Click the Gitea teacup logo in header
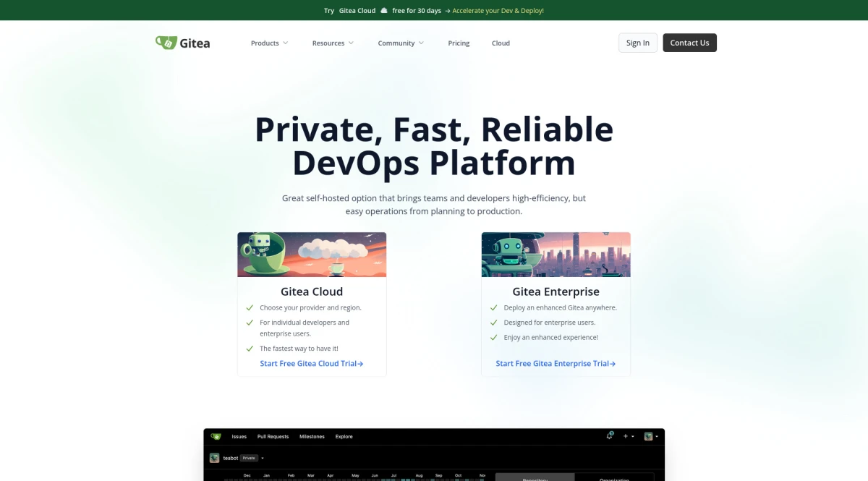The width and height of the screenshot is (868, 481). pos(166,43)
